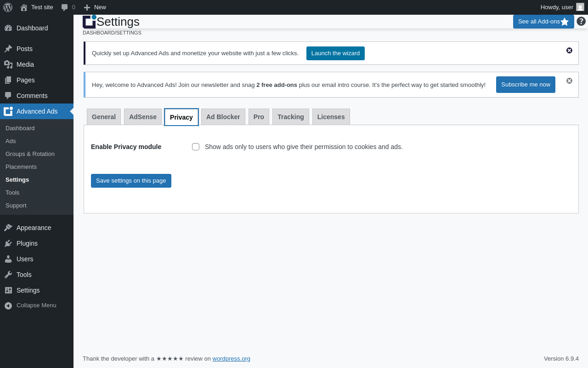This screenshot has width=588, height=368.
Task: Click the help question mark icon
Action: tap(581, 21)
